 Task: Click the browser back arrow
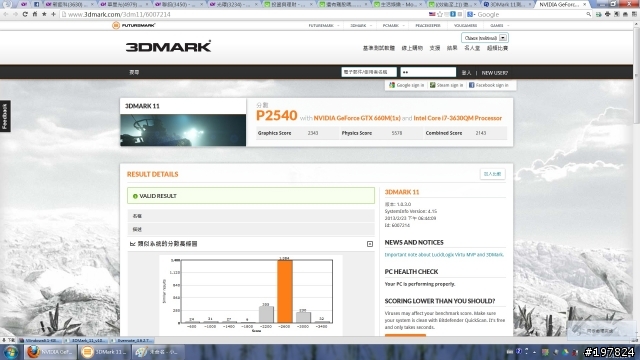(x=6, y=14)
